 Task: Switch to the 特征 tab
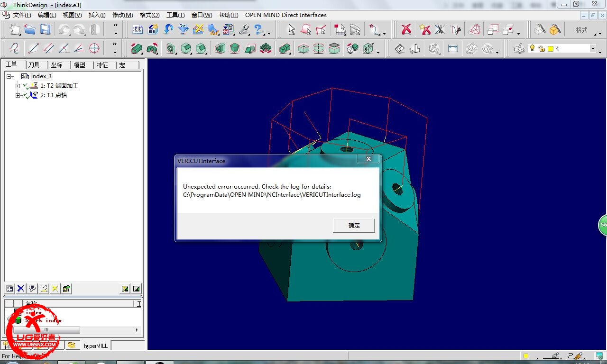(102, 65)
